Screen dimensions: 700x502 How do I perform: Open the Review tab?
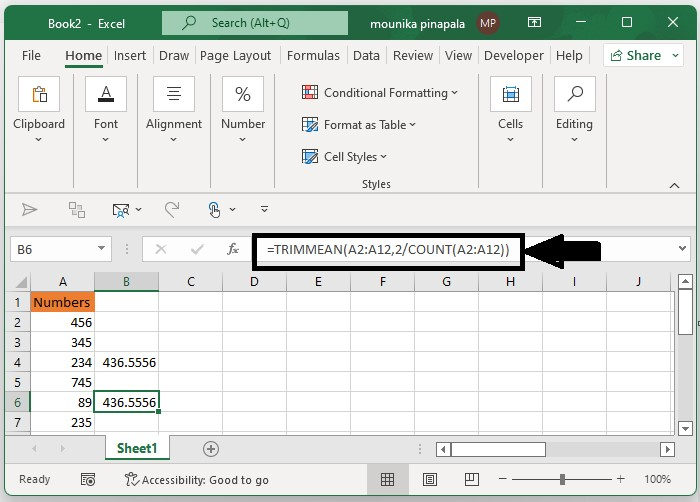pos(412,55)
